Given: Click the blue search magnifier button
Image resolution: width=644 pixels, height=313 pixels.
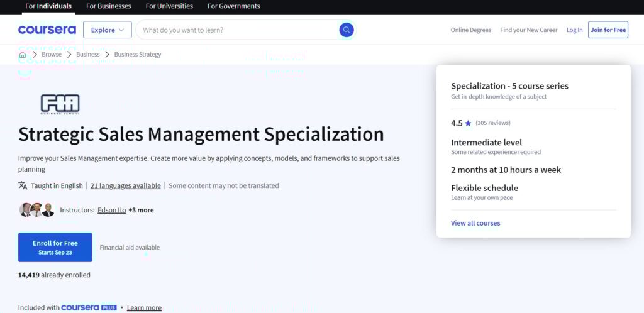Looking at the screenshot, I should pos(347,30).
